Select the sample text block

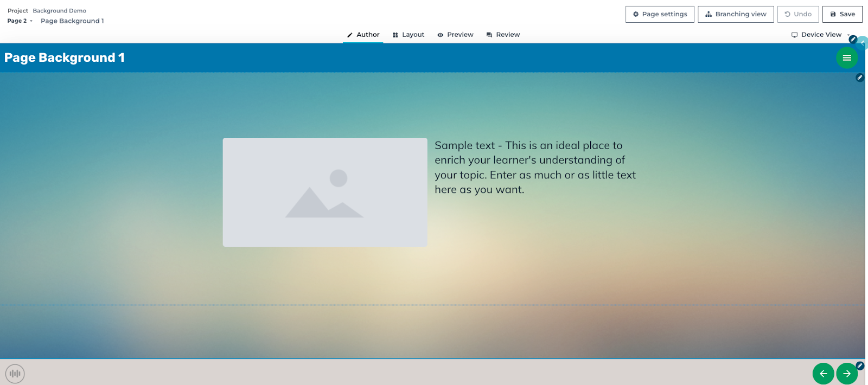535,168
